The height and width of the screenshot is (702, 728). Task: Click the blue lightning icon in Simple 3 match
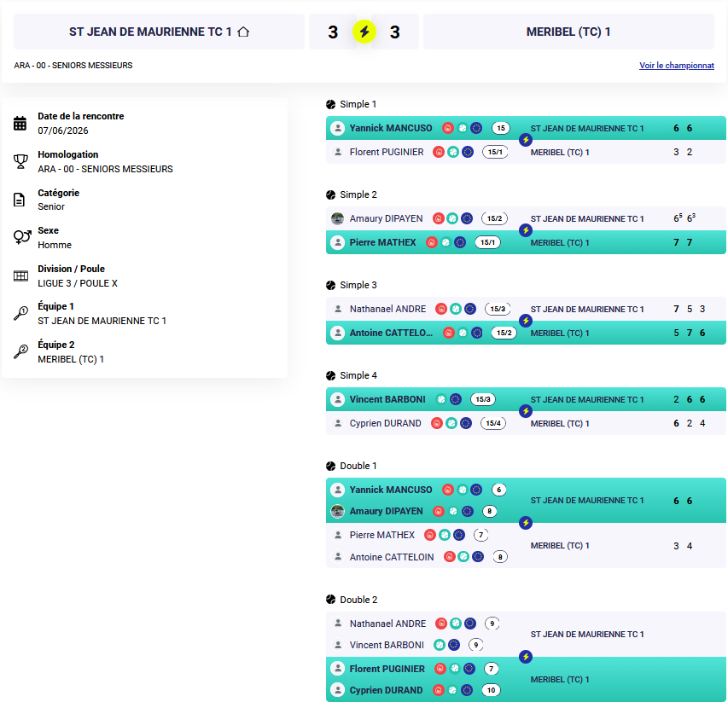point(526,321)
